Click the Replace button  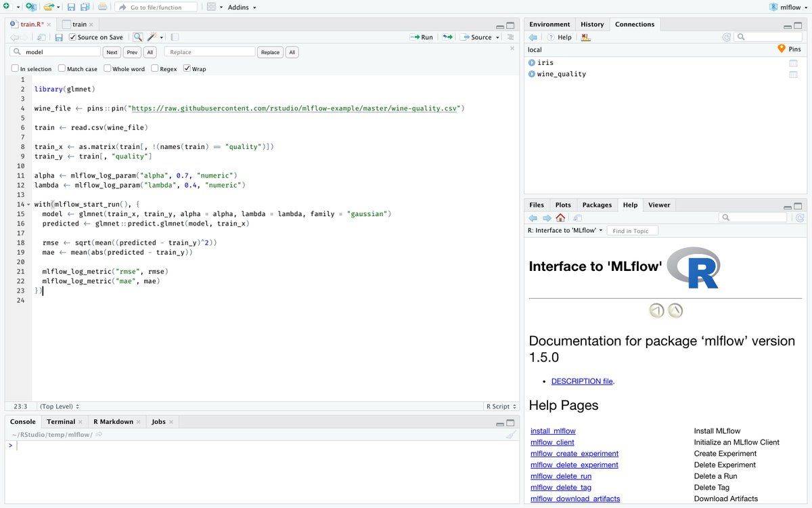270,52
